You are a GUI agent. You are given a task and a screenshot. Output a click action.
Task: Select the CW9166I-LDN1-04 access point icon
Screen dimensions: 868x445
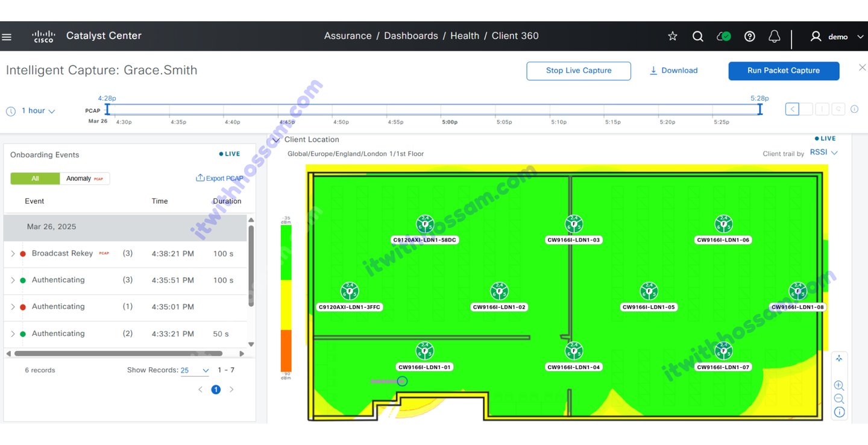point(574,351)
